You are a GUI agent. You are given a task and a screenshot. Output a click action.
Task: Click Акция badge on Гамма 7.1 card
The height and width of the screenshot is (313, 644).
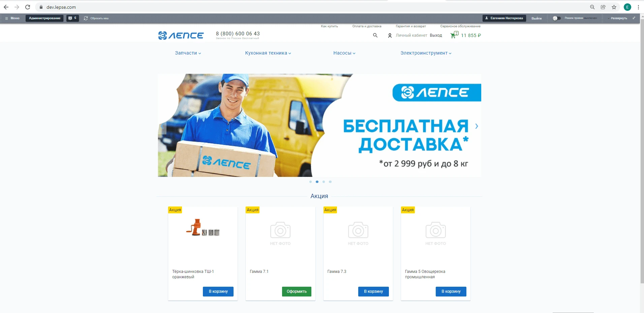(252, 210)
